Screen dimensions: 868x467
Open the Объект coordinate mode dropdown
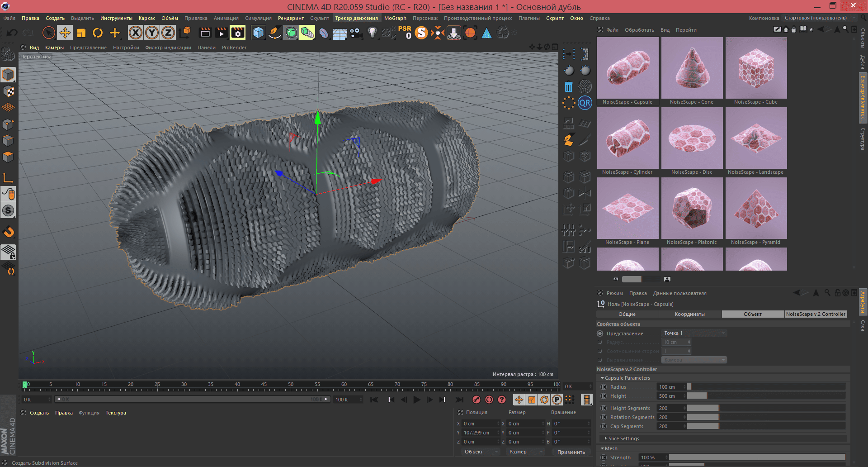[x=481, y=452]
